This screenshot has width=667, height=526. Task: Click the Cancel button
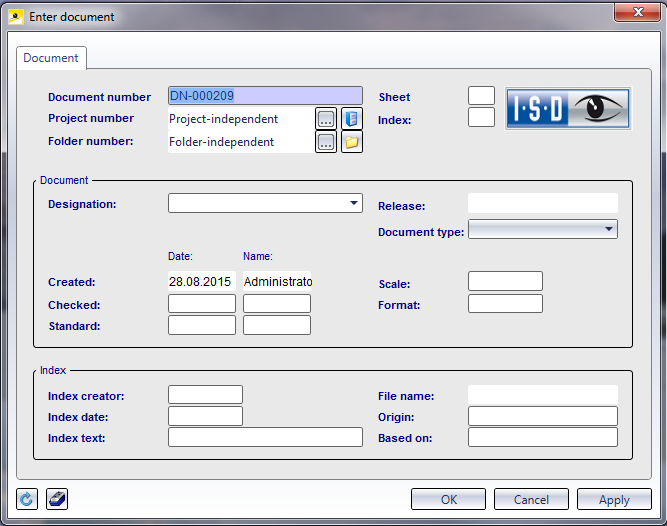[531, 499]
